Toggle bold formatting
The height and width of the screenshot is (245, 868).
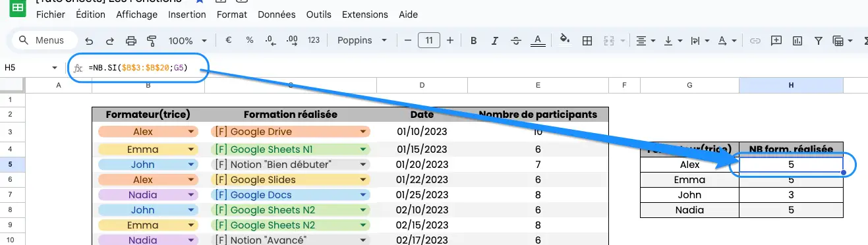point(473,41)
